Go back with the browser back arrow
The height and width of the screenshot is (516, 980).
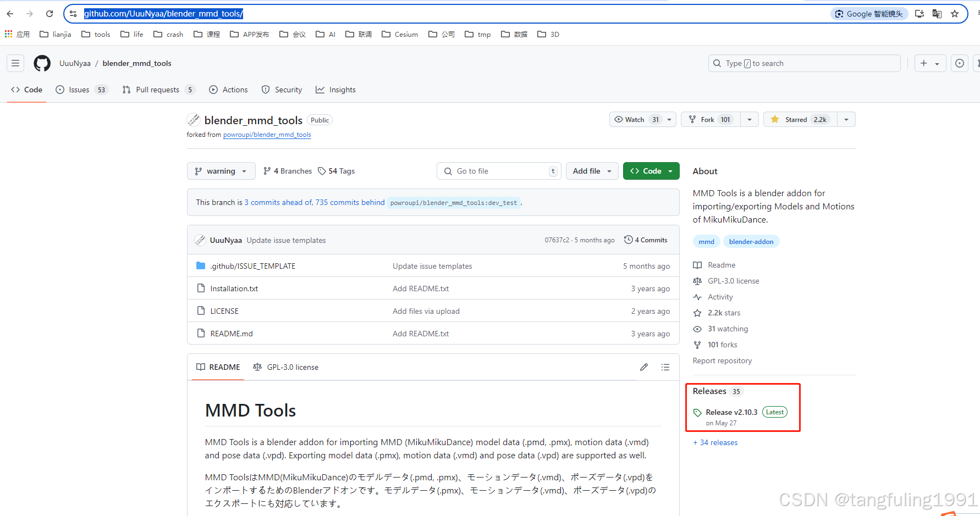click(10, 14)
